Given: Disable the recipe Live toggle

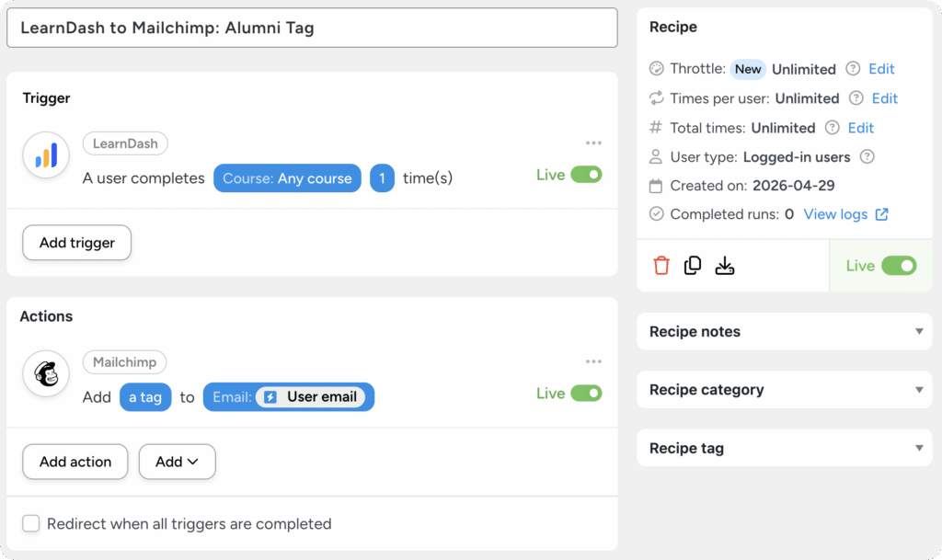Looking at the screenshot, I should point(900,265).
